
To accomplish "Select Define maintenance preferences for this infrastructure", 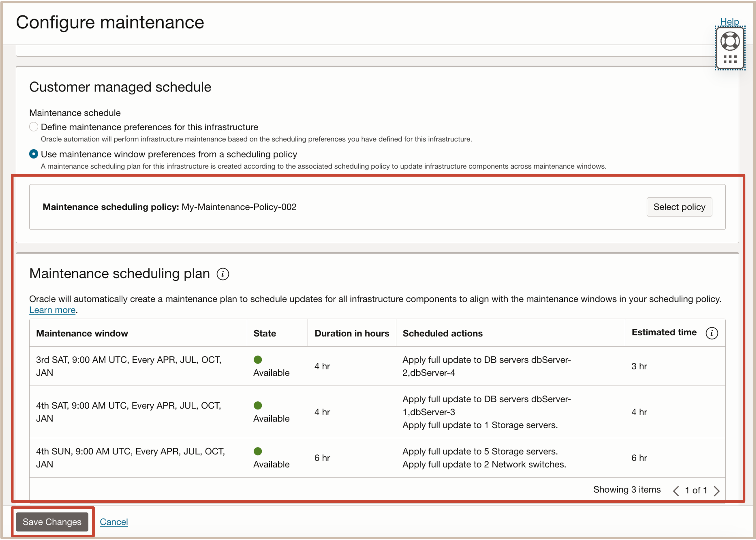I will point(33,127).
